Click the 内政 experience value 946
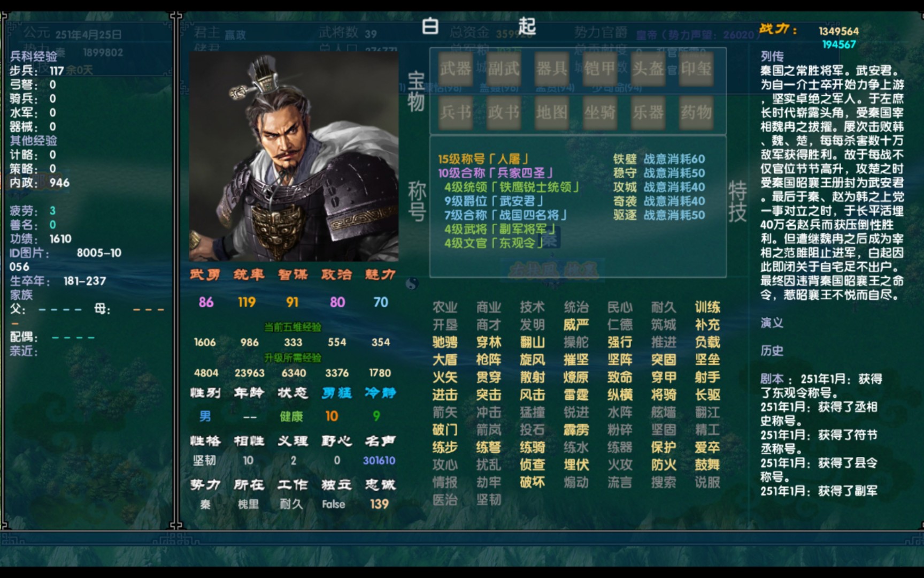This screenshot has width=924, height=578. pyautogui.click(x=59, y=182)
